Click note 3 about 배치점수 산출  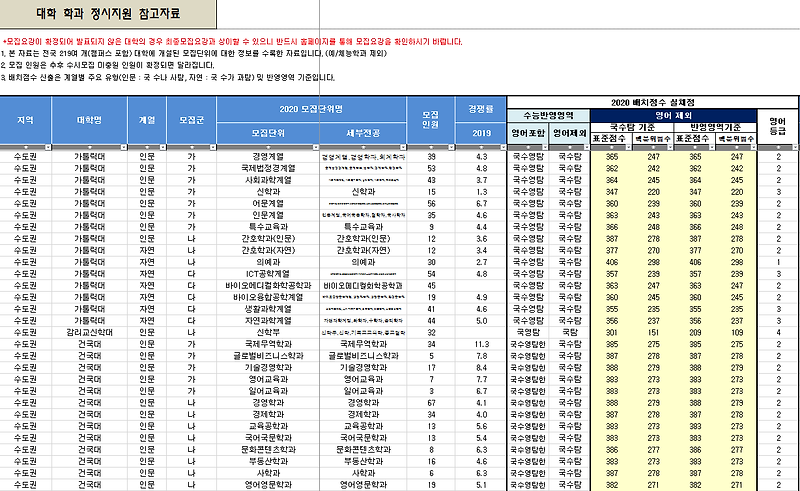tap(168, 78)
